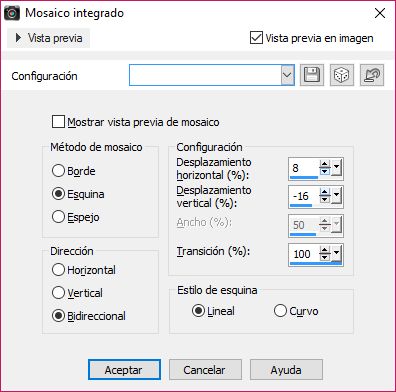The width and height of the screenshot is (396, 392).
Task: Increase Transición value with up arrow
Action: (324, 250)
